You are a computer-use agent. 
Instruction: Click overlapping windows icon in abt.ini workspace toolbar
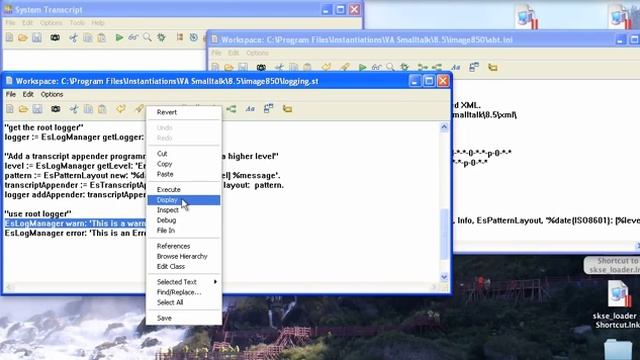pyautogui.click(x=474, y=67)
